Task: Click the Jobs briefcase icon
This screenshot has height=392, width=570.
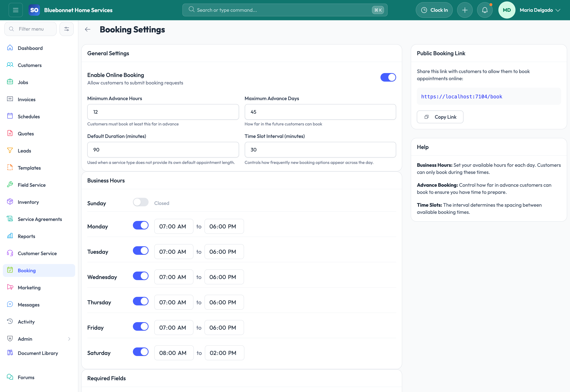Action: pyautogui.click(x=10, y=82)
